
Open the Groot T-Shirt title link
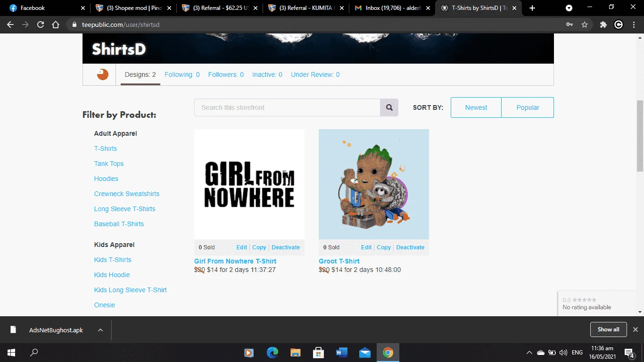[339, 261]
